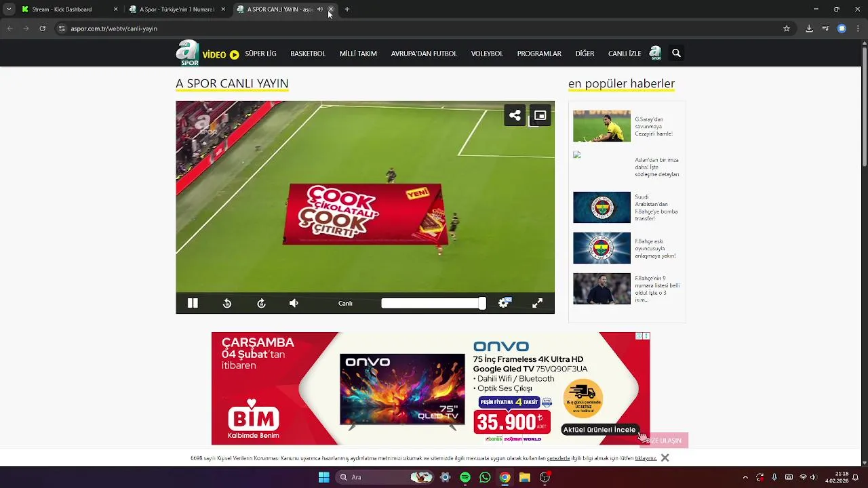Dismiss the cookie notice with the X
Viewport: 868px width, 488px height.
click(x=665, y=457)
